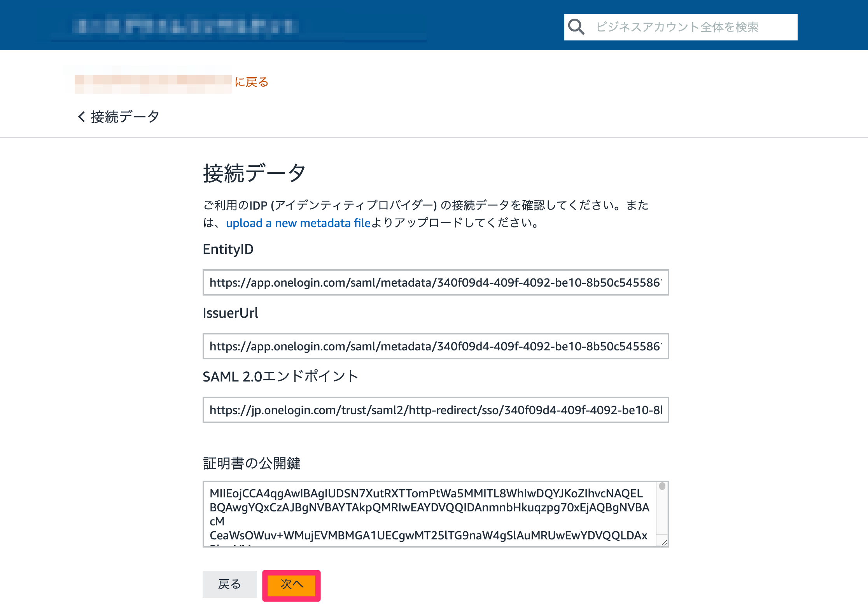Click the 接続データ breadcrumb text
Image resolution: width=868 pixels, height=609 pixels.
(x=125, y=117)
